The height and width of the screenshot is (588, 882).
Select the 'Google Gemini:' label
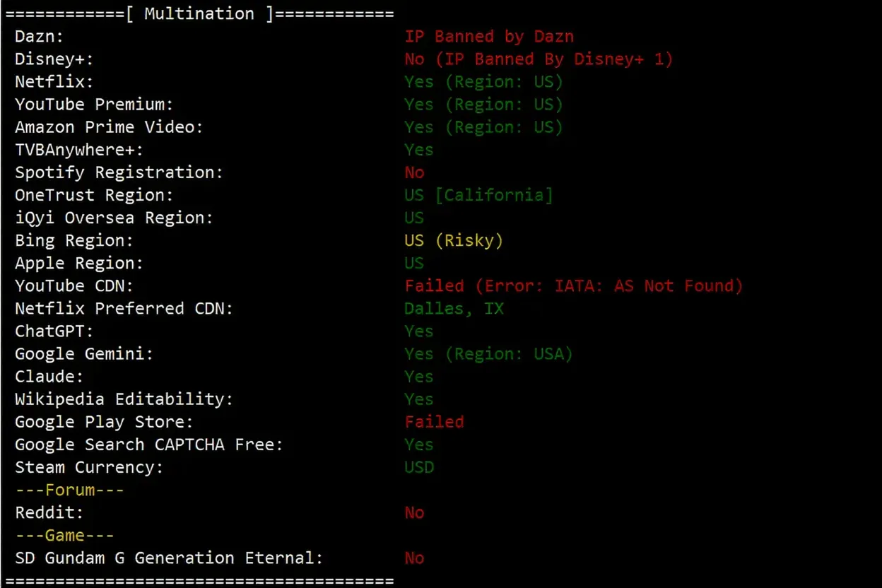tap(84, 353)
